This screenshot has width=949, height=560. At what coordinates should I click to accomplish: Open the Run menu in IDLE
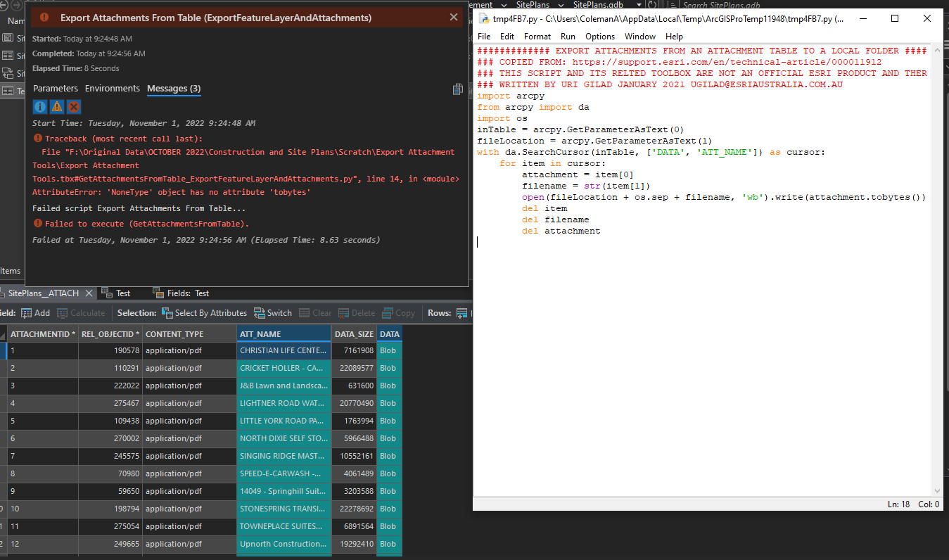pos(568,37)
